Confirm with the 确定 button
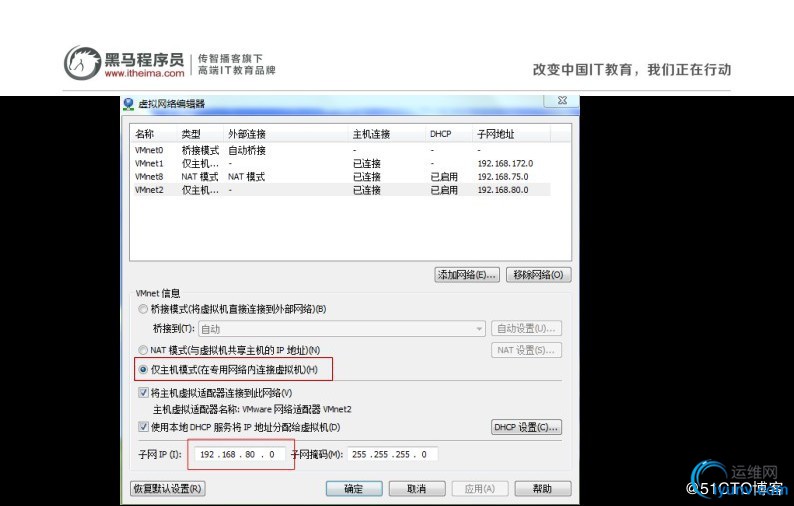 (354, 488)
